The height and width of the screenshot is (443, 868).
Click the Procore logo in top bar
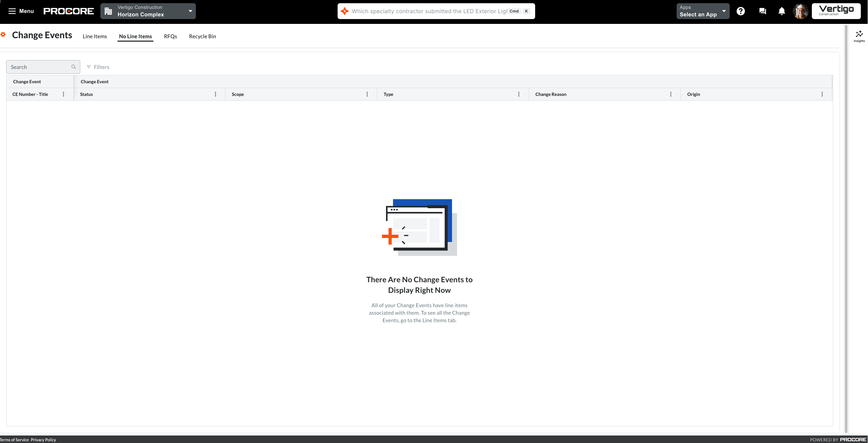69,11
